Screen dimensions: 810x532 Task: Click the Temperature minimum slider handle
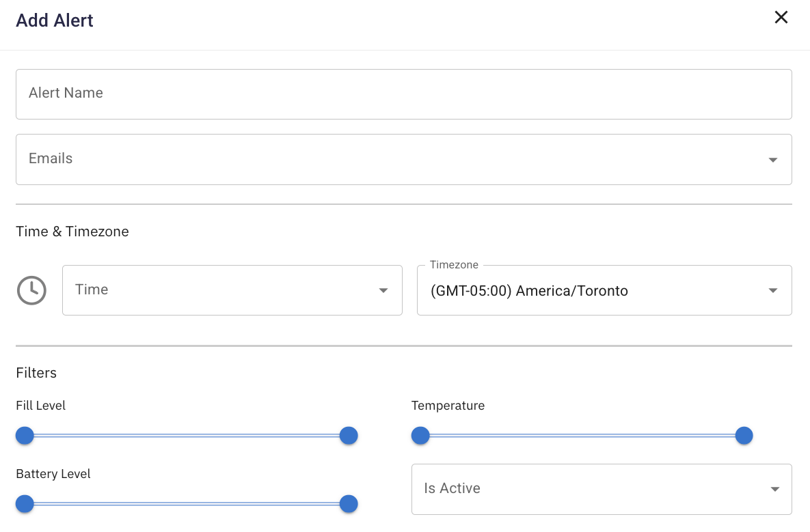[x=420, y=436]
